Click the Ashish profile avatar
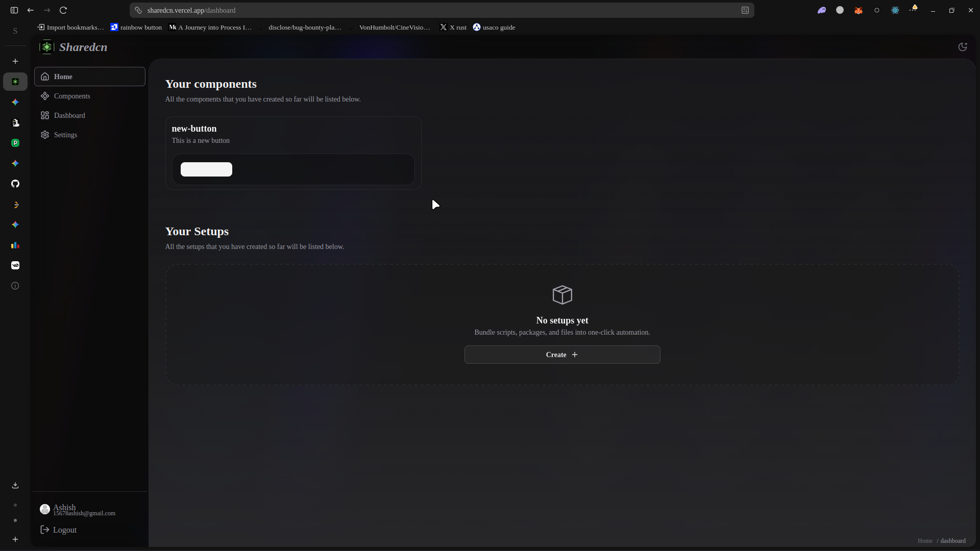This screenshot has height=551, width=980. tap(45, 509)
